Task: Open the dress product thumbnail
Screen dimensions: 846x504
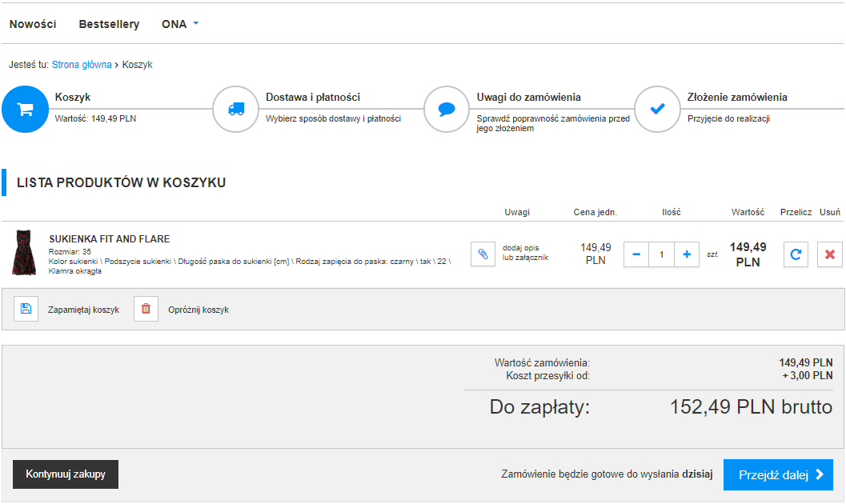Action: pyautogui.click(x=23, y=253)
